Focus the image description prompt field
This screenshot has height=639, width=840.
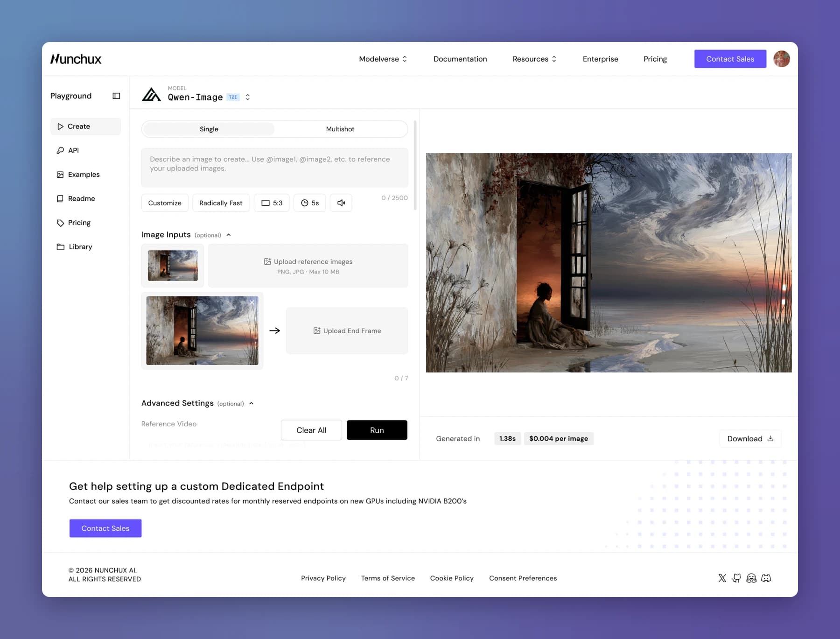tap(274, 167)
